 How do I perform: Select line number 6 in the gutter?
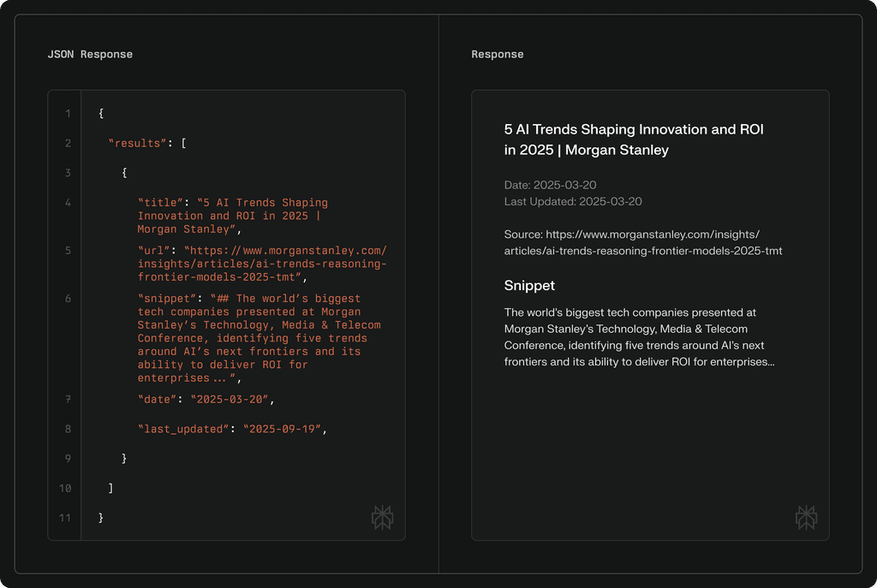pos(69,298)
